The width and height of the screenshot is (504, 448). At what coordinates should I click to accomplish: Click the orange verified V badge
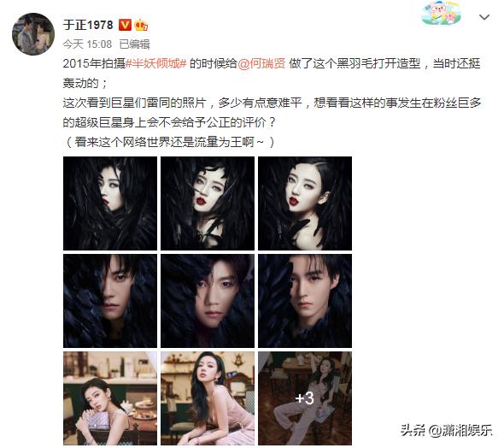(125, 25)
